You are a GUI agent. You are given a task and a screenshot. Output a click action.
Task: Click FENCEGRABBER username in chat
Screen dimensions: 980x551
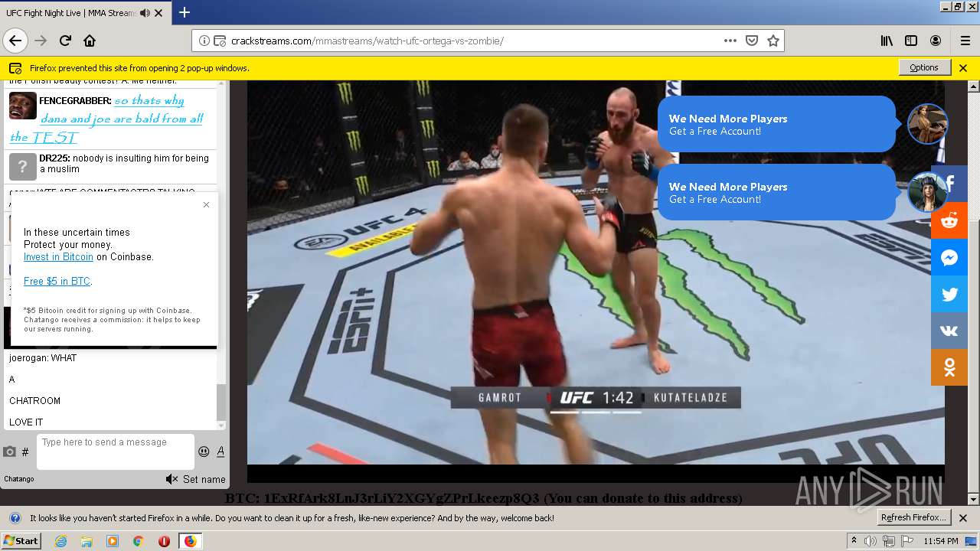[75, 101]
